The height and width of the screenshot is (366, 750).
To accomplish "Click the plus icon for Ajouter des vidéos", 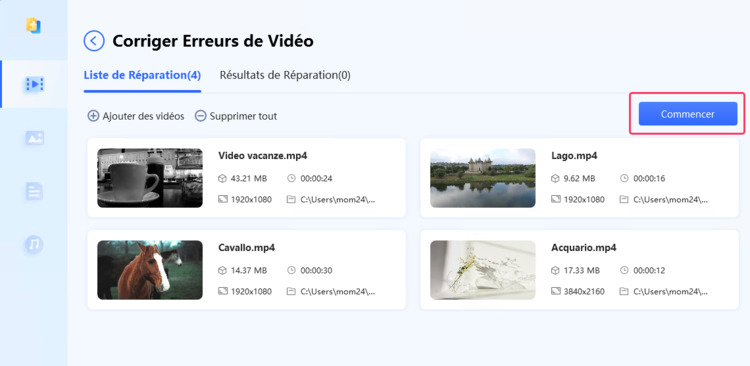I will [93, 116].
